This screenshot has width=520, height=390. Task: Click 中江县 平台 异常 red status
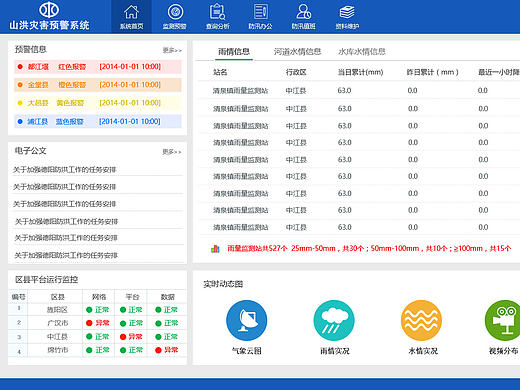tap(131, 337)
